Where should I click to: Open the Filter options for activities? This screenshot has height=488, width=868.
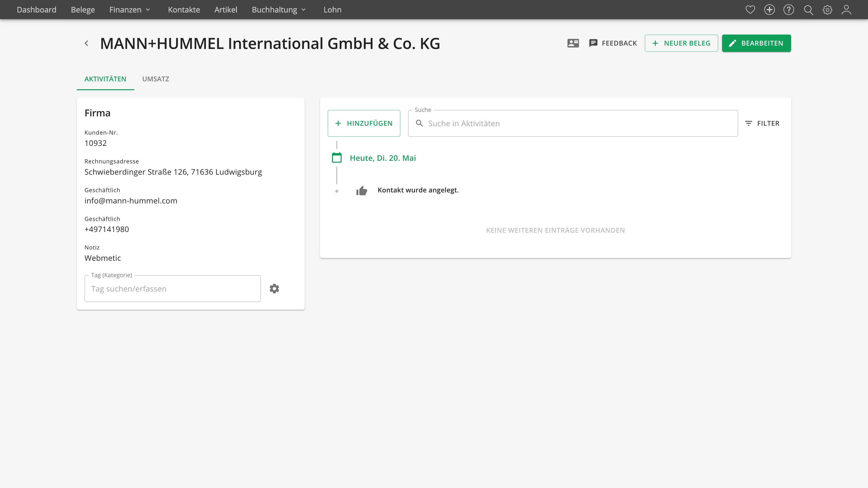click(x=762, y=123)
